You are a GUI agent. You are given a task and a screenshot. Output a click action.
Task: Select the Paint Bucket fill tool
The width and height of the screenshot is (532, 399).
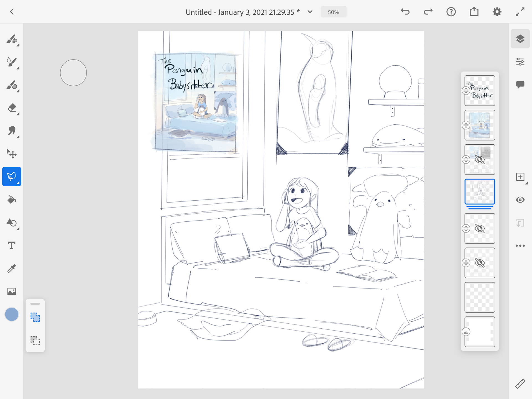pyautogui.click(x=12, y=199)
